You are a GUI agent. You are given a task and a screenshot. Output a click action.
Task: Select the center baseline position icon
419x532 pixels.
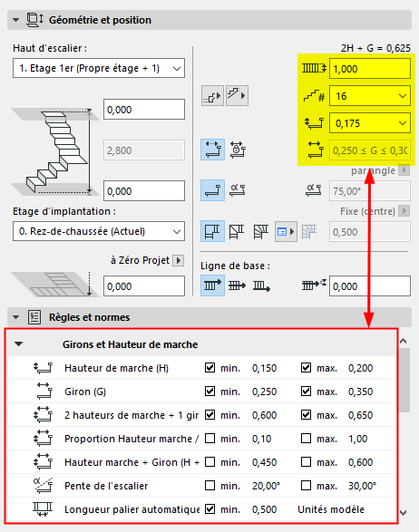237,285
